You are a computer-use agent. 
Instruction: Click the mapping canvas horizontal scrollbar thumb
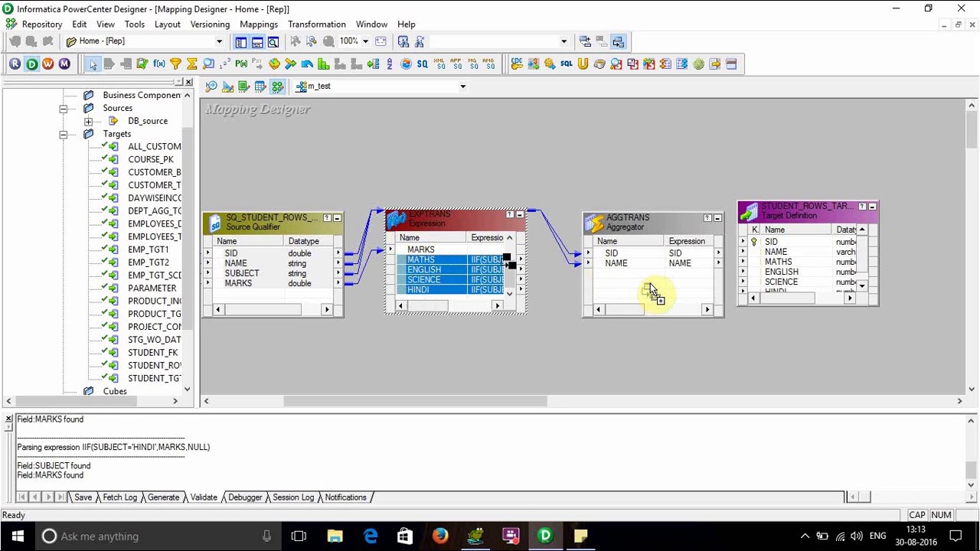415,401
